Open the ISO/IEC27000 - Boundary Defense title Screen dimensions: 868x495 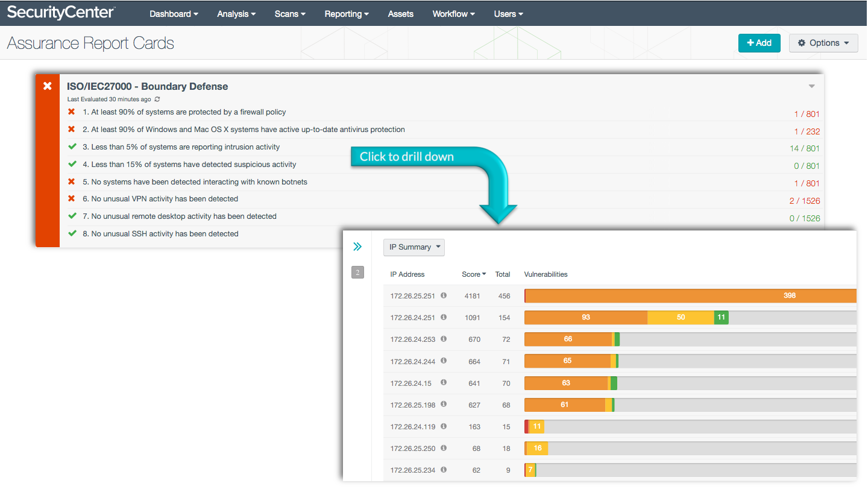pyautogui.click(x=148, y=86)
